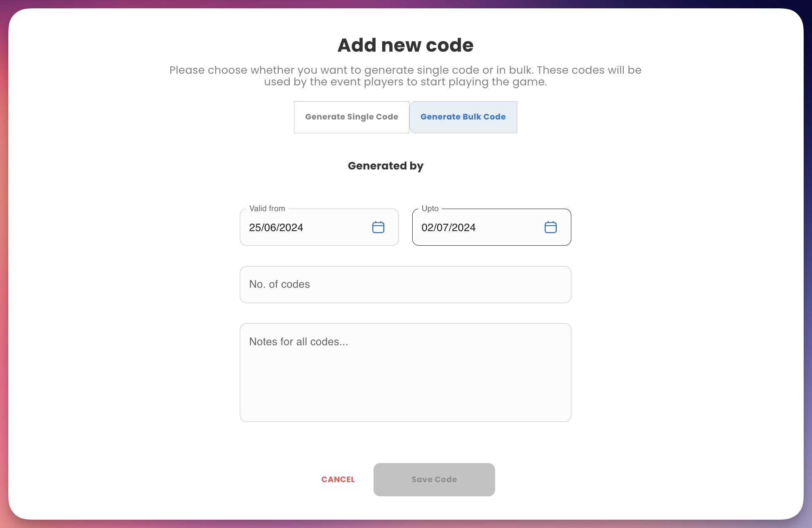Viewport: 812px width, 528px height.
Task: Click the CANCEL button
Action: [x=338, y=480]
